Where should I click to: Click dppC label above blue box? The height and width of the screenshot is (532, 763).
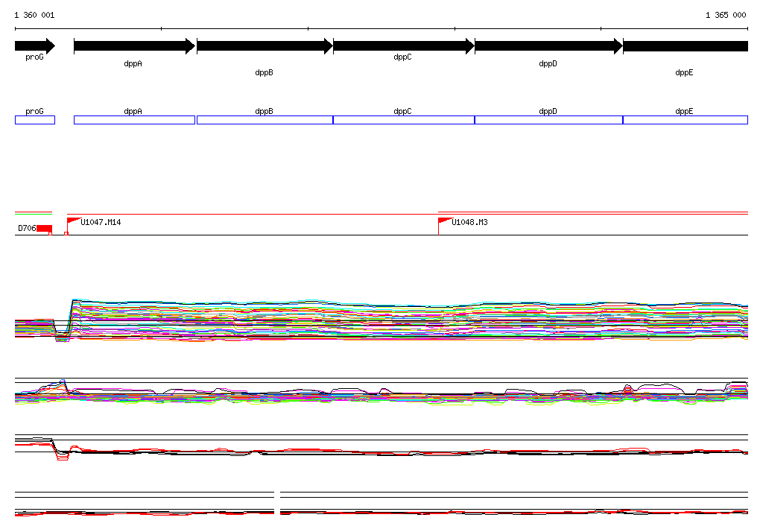click(x=402, y=112)
